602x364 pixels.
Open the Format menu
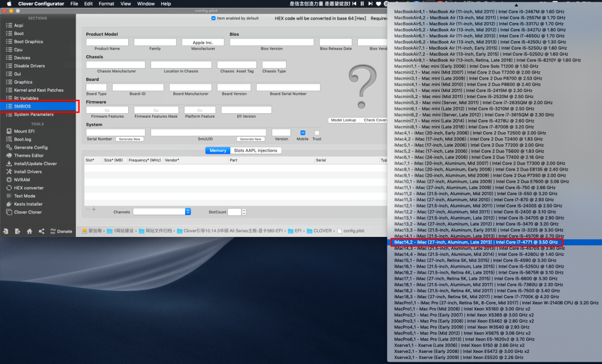106,4
